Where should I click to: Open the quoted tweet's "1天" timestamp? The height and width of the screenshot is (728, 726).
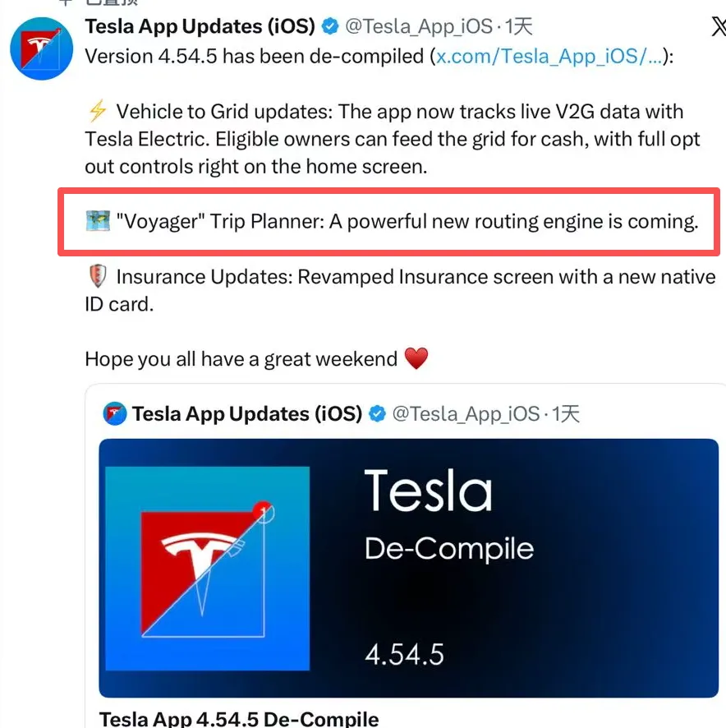point(566,413)
